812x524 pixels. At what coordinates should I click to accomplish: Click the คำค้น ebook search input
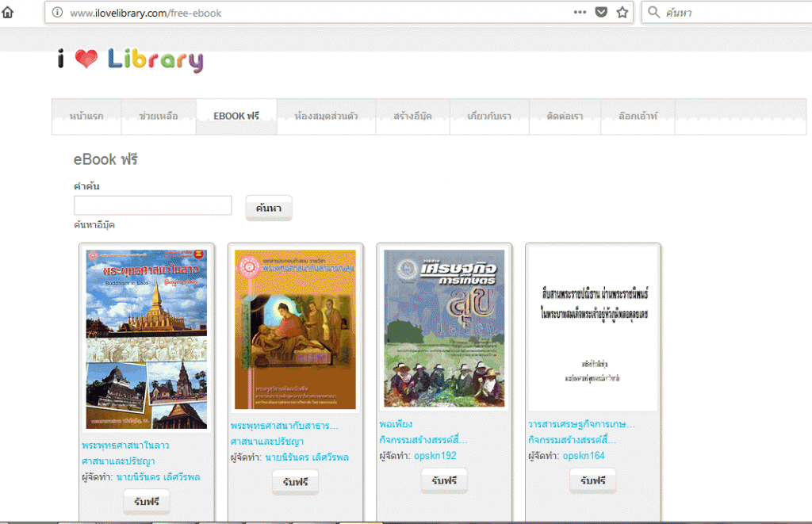click(x=153, y=205)
